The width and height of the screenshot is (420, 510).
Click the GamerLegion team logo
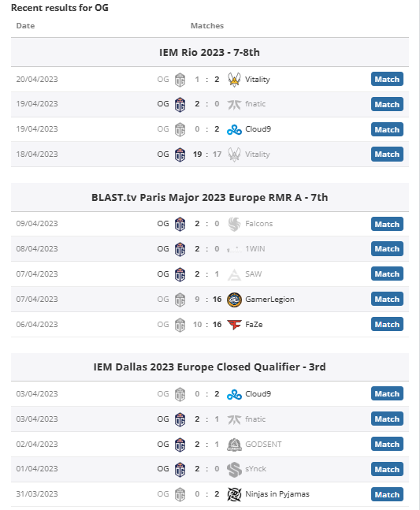pos(234,300)
